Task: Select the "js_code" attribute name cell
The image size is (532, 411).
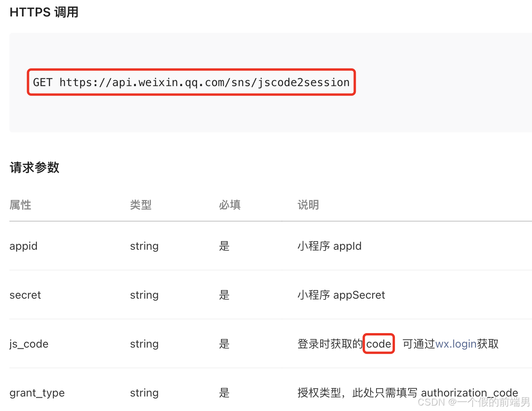Action: pyautogui.click(x=29, y=344)
